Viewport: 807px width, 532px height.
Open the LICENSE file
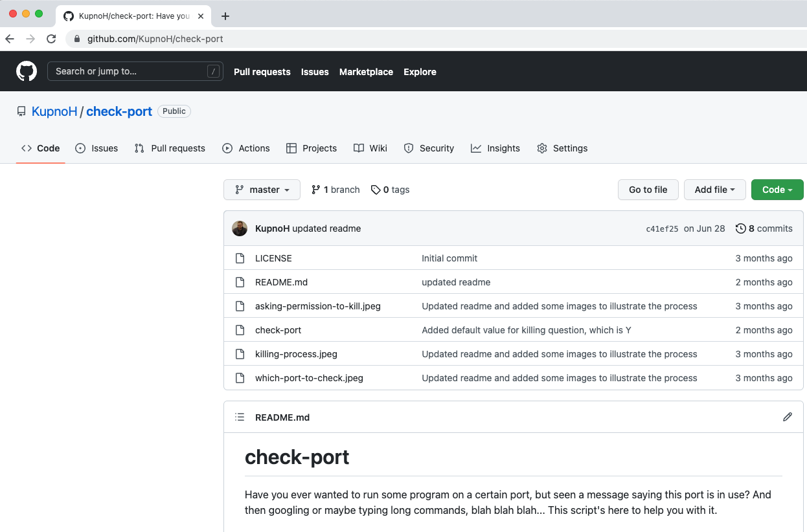click(273, 258)
